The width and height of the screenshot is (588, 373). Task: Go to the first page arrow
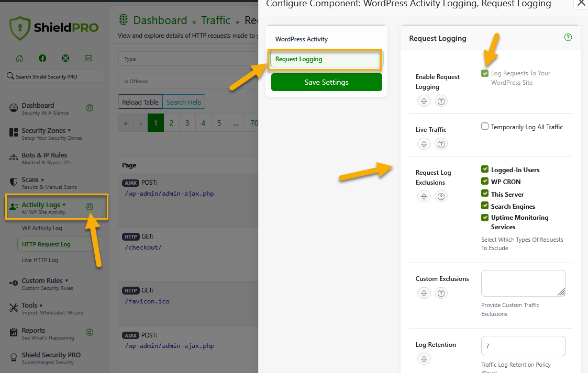click(126, 123)
